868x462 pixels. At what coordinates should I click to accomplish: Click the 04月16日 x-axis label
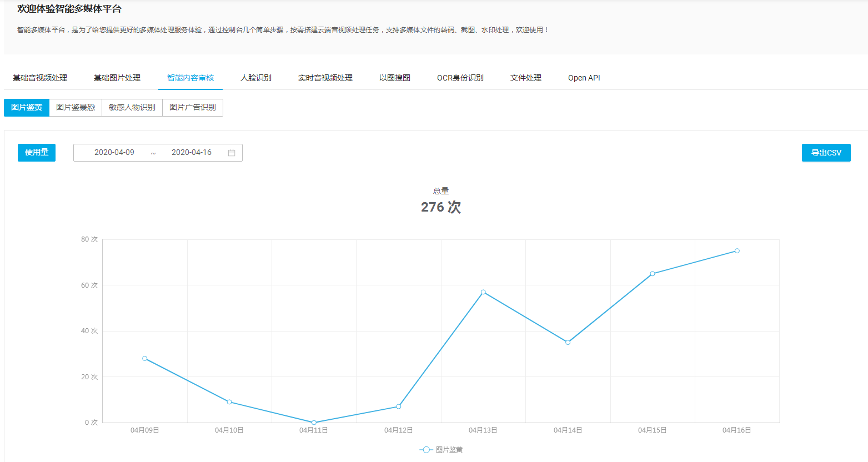coord(737,430)
